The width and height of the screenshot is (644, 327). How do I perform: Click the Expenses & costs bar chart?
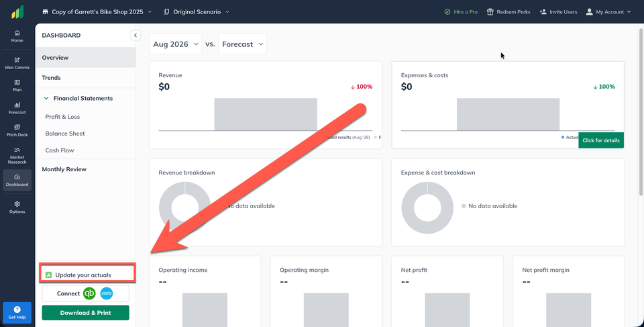click(508, 114)
